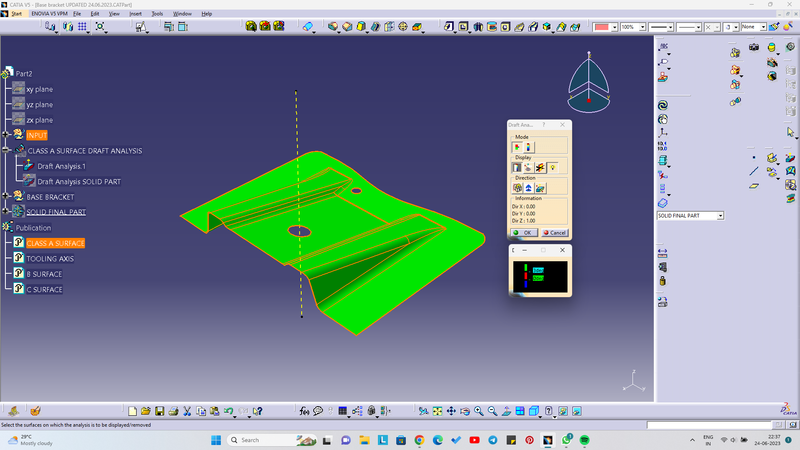Open the Tools menu
The image size is (800, 450).
157,14
